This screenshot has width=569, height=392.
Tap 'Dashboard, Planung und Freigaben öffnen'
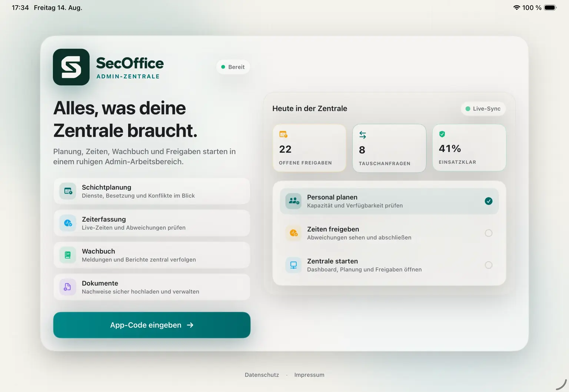point(365,269)
